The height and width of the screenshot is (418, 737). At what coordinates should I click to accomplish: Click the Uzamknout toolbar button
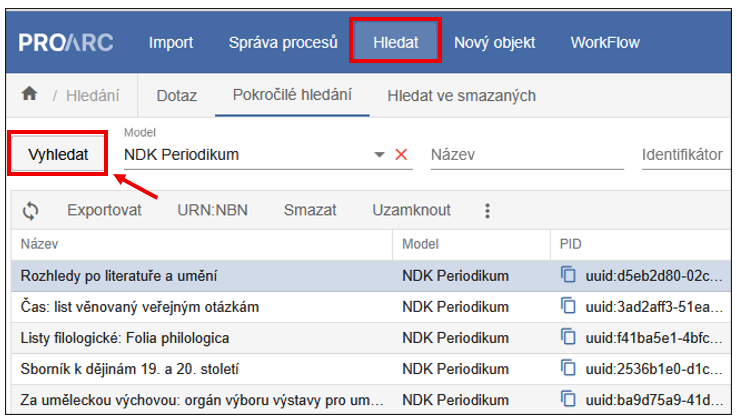(x=411, y=210)
